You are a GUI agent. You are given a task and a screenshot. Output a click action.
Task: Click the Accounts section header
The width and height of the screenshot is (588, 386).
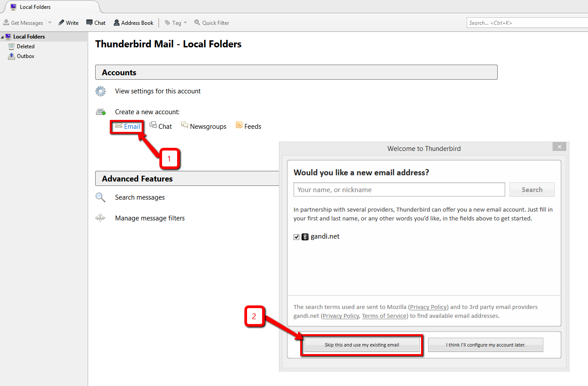[x=296, y=72]
